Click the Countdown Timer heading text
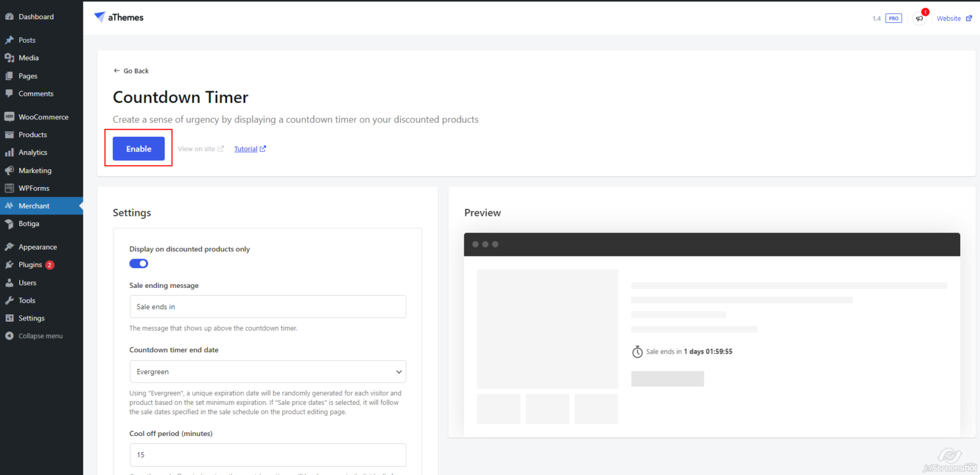This screenshot has height=475, width=980. point(181,97)
